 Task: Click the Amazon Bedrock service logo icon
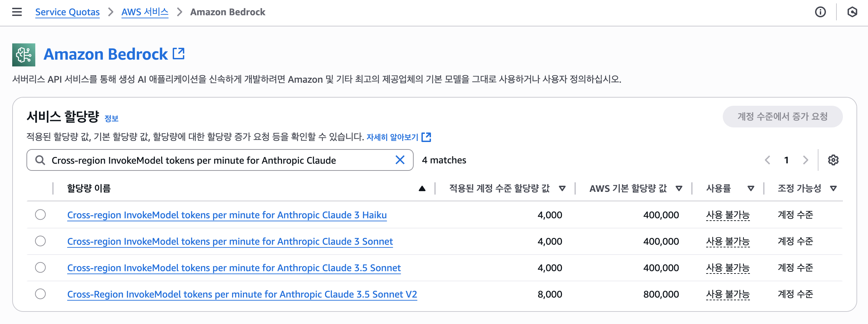pyautogui.click(x=24, y=55)
